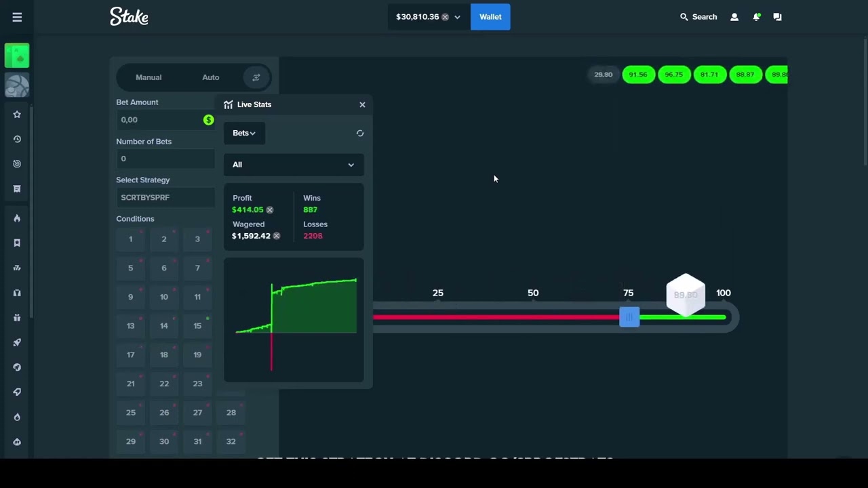
Task: Open the Wallet
Action: click(490, 17)
